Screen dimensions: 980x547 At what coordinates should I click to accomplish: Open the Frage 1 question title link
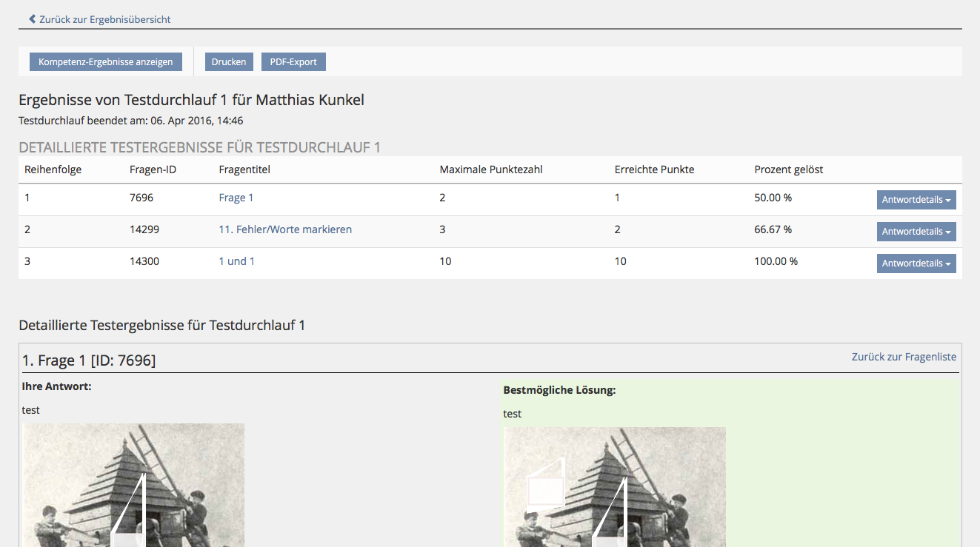236,198
